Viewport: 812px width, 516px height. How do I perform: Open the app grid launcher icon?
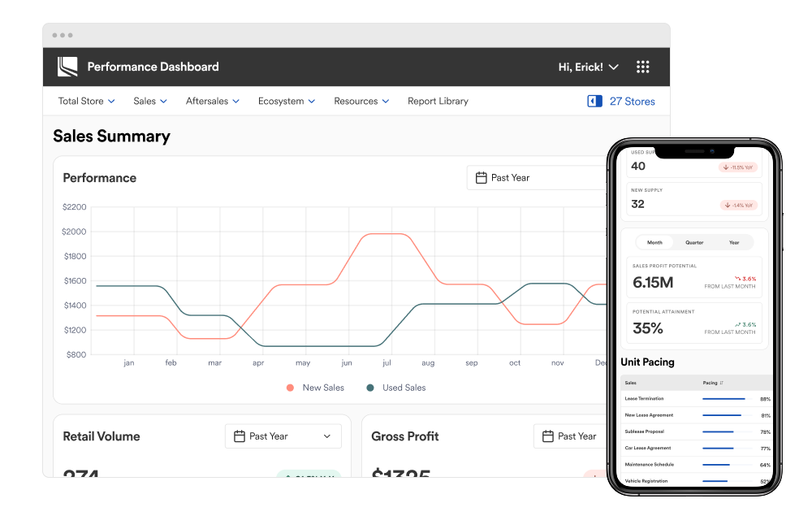pyautogui.click(x=642, y=67)
